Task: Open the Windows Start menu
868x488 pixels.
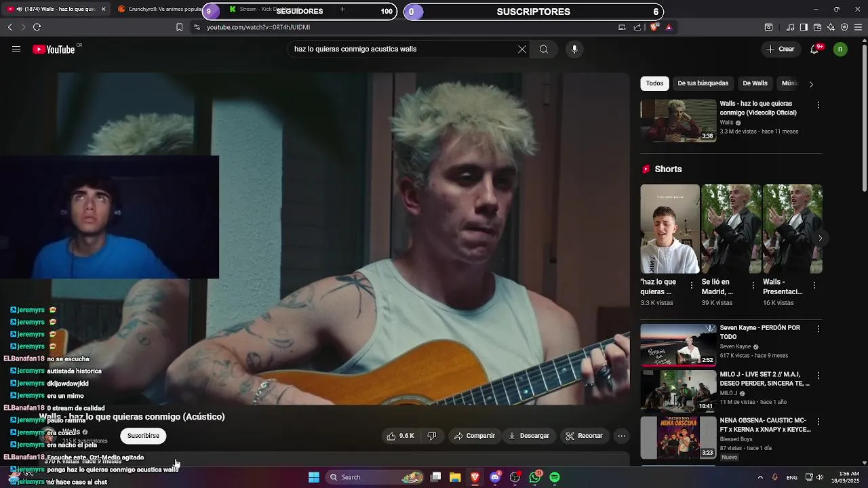Action: pyautogui.click(x=314, y=477)
